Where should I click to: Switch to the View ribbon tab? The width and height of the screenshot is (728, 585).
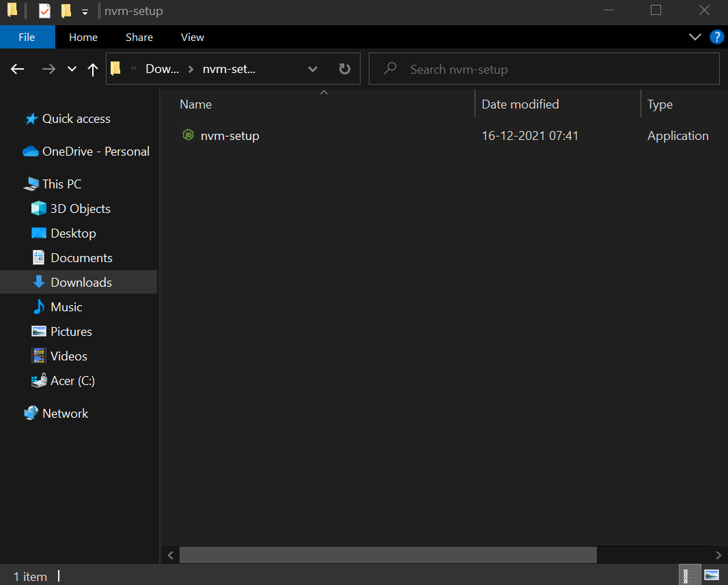192,37
